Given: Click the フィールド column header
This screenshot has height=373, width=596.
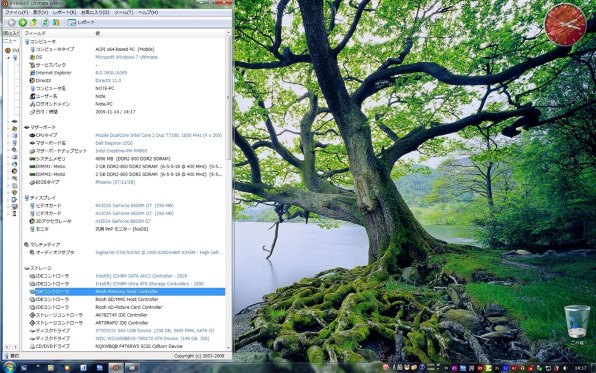Looking at the screenshot, I should 35,33.
